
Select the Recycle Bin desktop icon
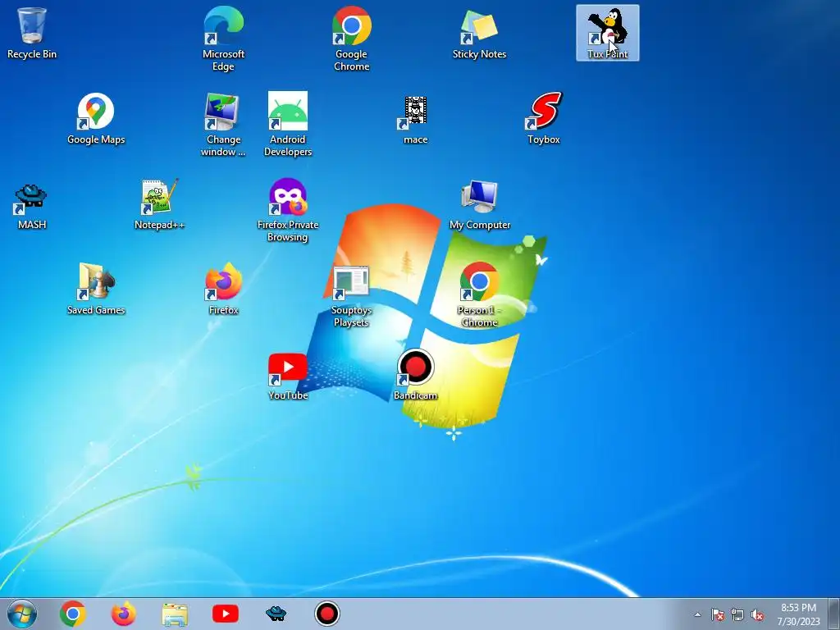point(32,34)
